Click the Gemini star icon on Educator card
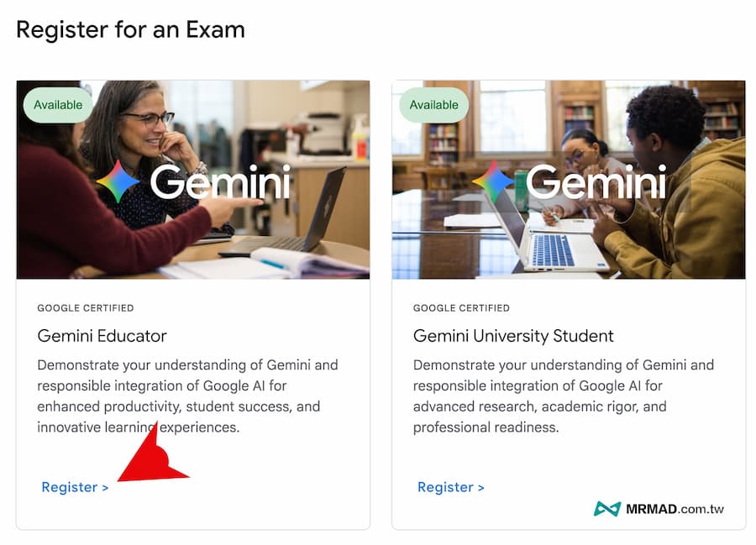The height and width of the screenshot is (545, 756). [118, 182]
